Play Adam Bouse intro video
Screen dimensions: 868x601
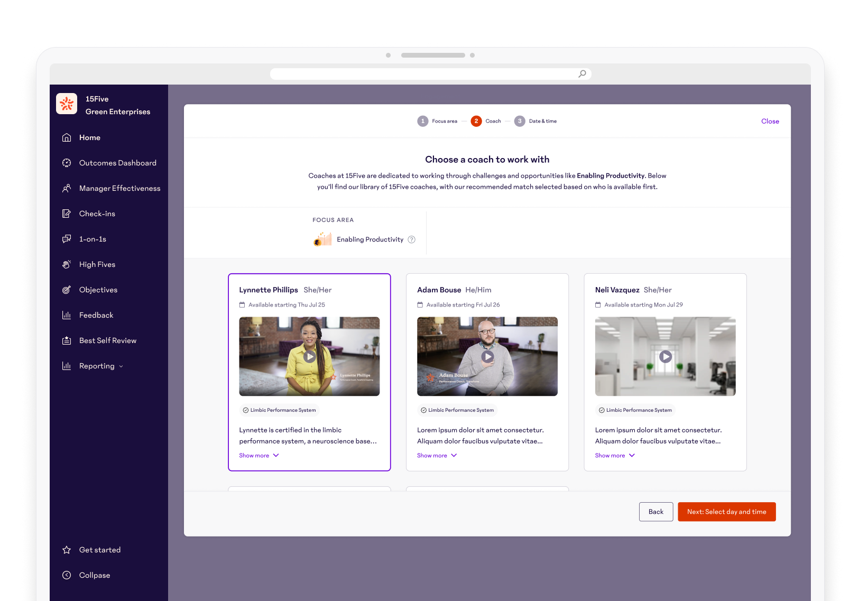487,357
